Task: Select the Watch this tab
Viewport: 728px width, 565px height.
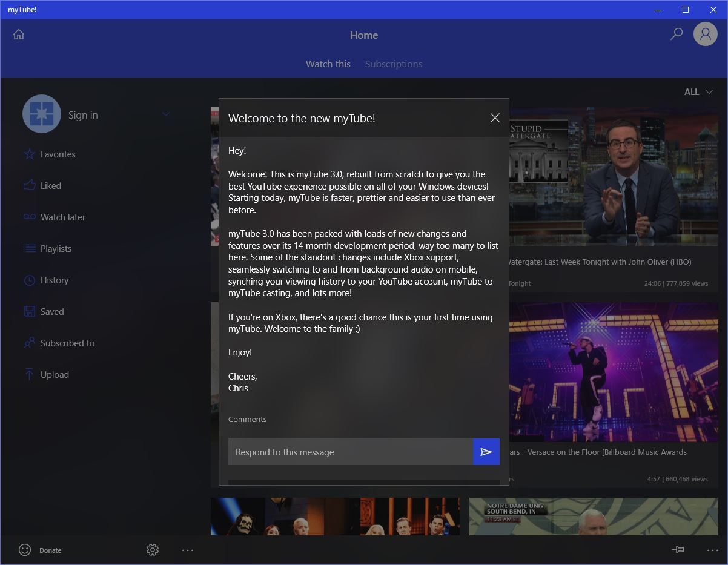Action: [328, 64]
